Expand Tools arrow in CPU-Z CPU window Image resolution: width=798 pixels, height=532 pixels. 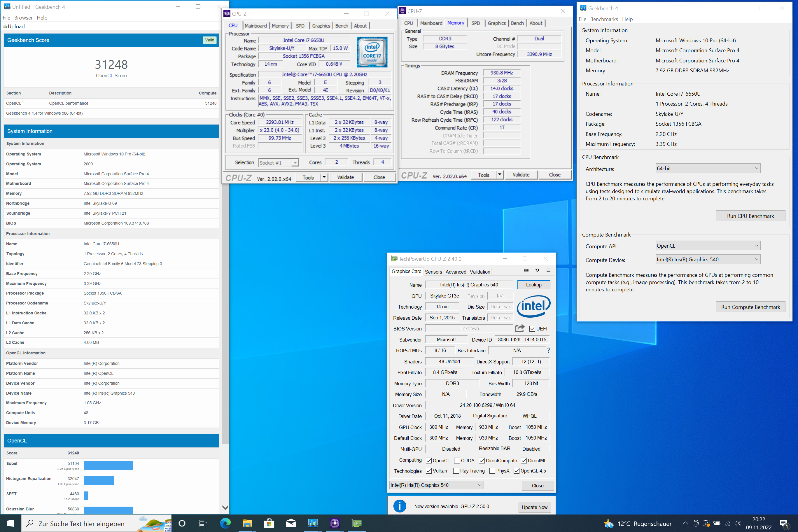324,177
